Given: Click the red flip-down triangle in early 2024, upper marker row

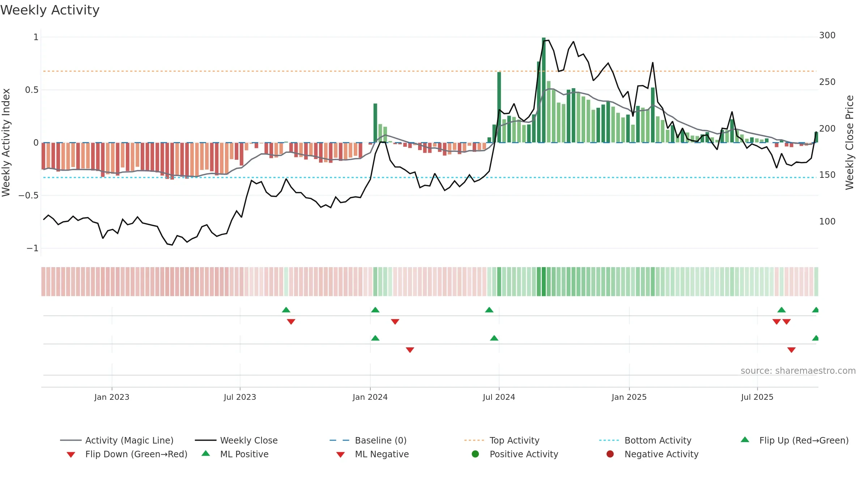Looking at the screenshot, I should click(395, 321).
